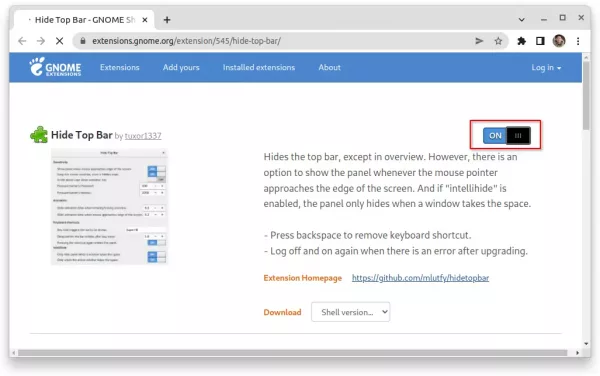Click the vertical scrollbar thumb
The height and width of the screenshot is (376, 600).
(x=586, y=96)
